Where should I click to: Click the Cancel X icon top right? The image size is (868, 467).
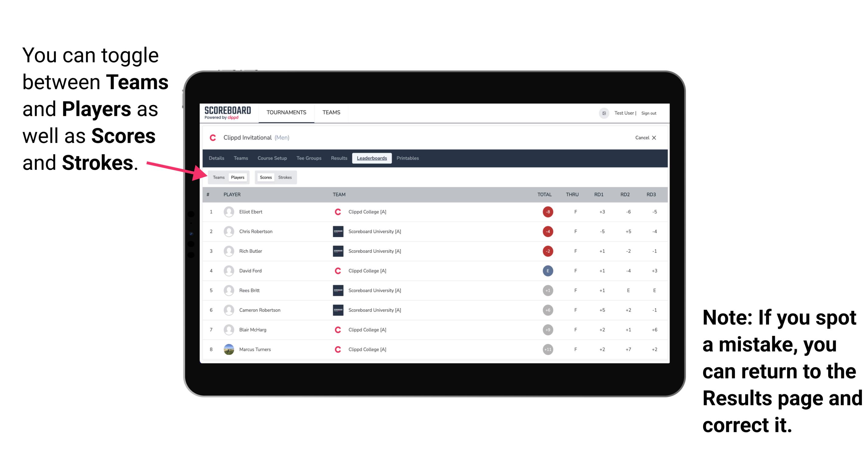652,138
